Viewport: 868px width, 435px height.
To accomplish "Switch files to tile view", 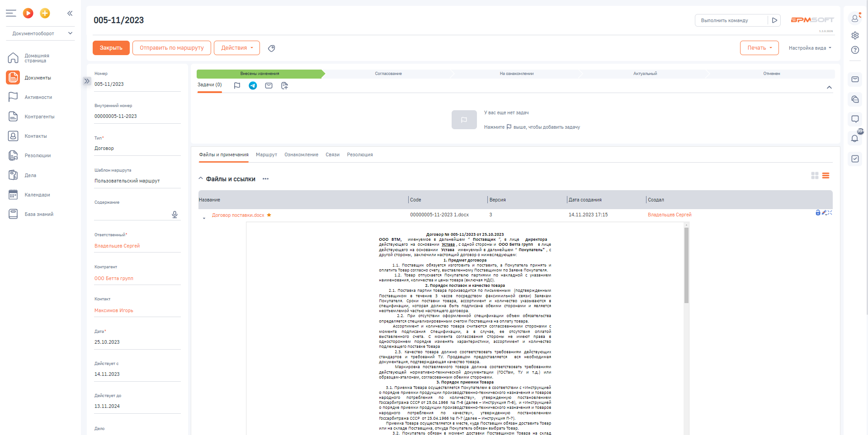I will click(815, 176).
